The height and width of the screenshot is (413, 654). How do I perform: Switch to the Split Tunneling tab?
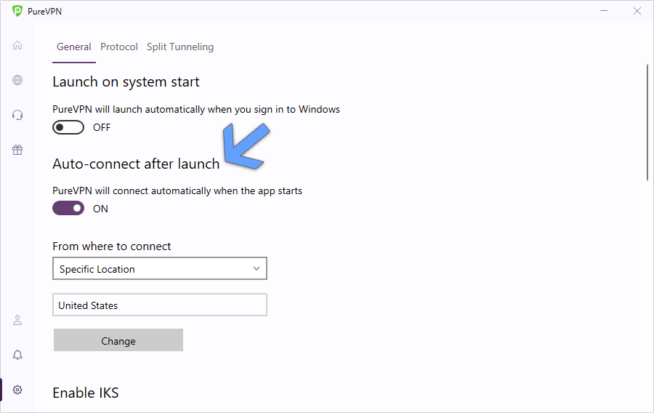coord(180,47)
